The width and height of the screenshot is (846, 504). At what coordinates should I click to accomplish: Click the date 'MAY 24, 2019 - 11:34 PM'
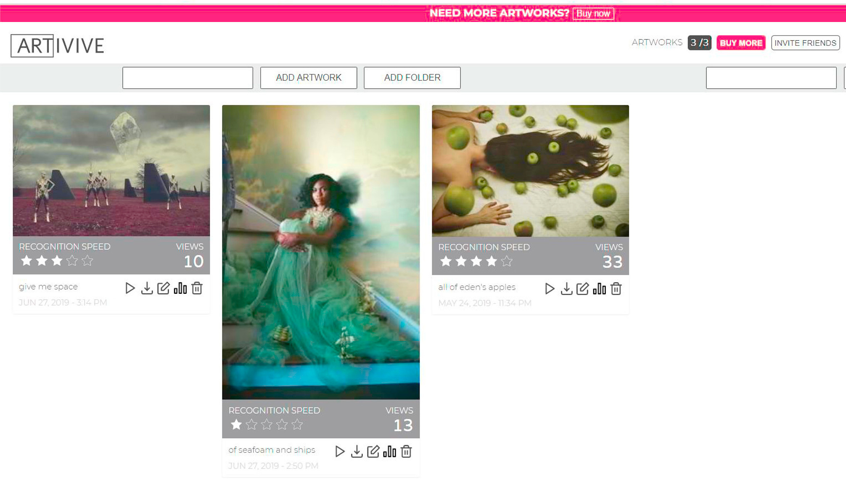point(485,303)
